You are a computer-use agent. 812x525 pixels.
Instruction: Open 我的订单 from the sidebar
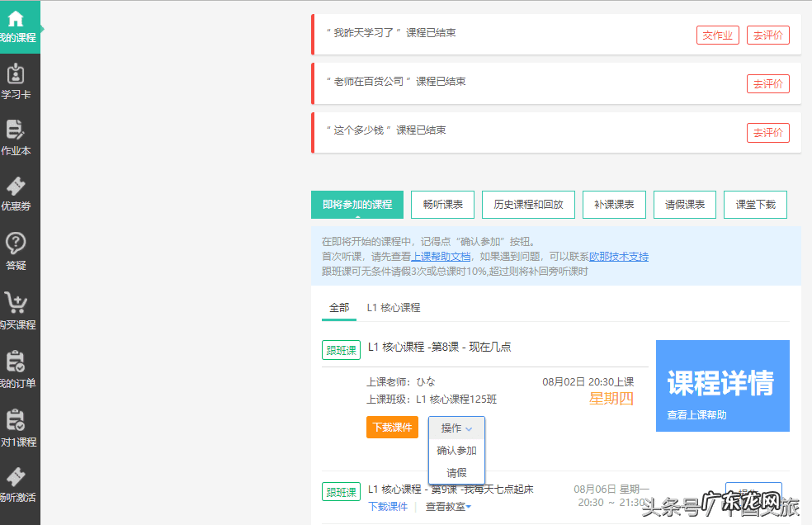click(x=19, y=367)
